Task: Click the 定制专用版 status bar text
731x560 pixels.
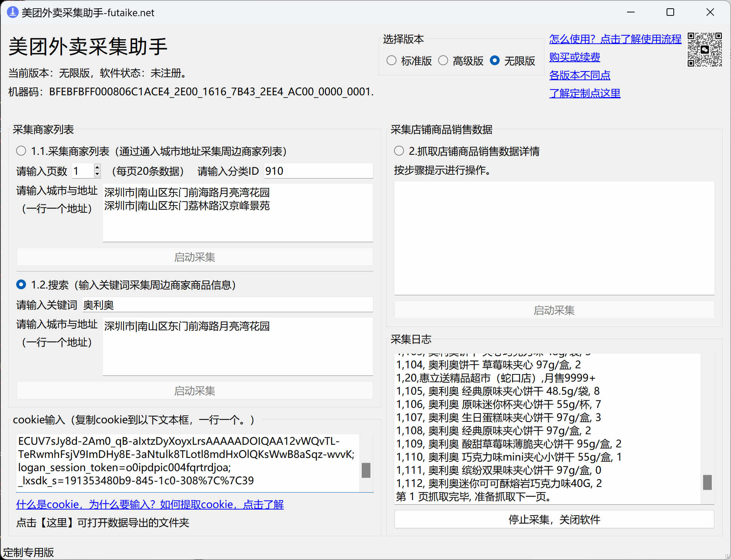Action: tap(28, 552)
